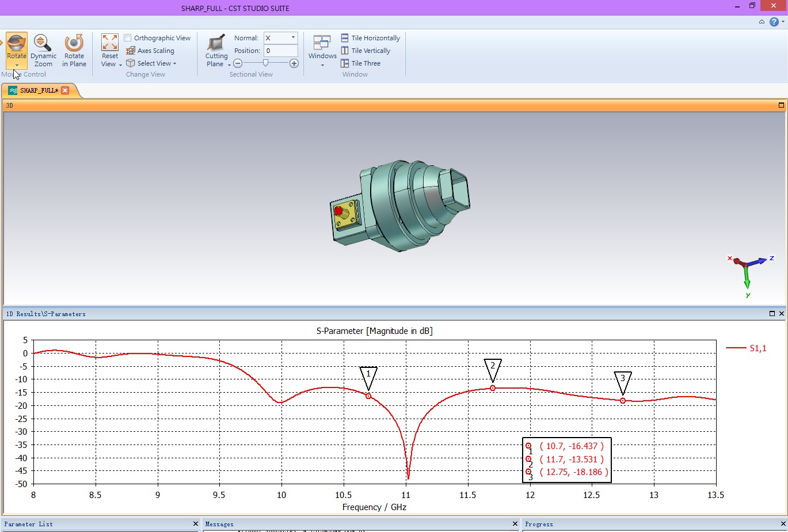
Task: Switch to the SHARP_FULL document tab
Action: (x=38, y=90)
